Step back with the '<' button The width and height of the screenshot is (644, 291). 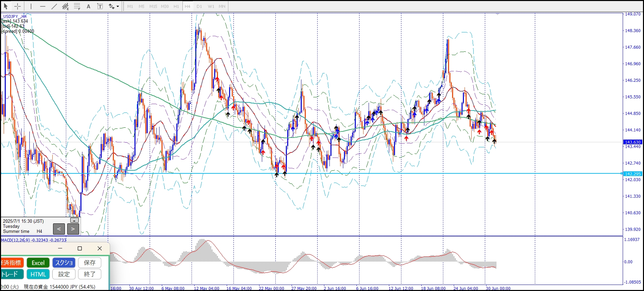point(59,229)
